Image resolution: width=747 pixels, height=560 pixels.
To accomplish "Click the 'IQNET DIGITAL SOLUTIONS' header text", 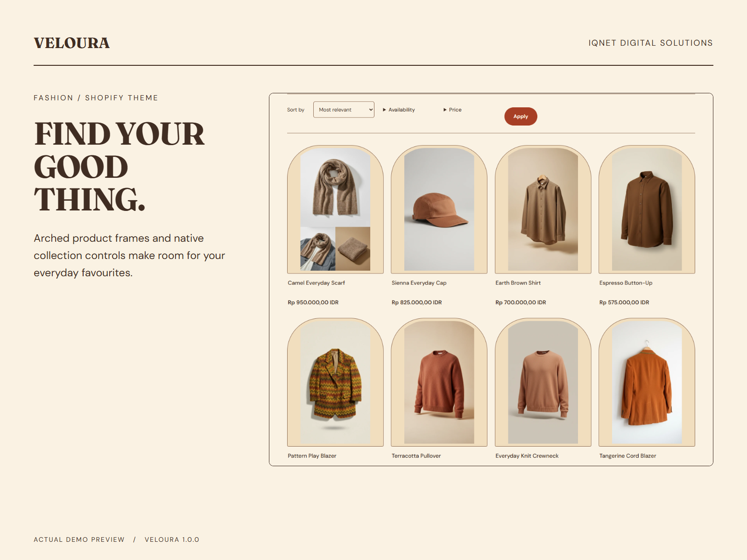I will 650,43.
